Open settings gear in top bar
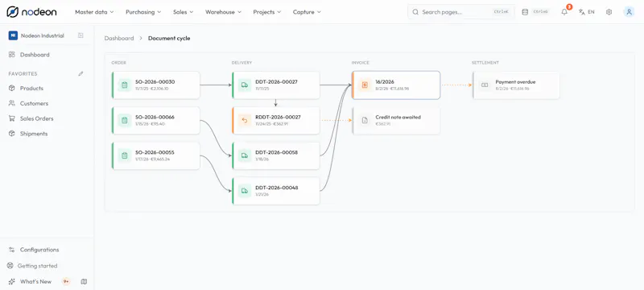Image resolution: width=644 pixels, height=290 pixels. point(609,12)
